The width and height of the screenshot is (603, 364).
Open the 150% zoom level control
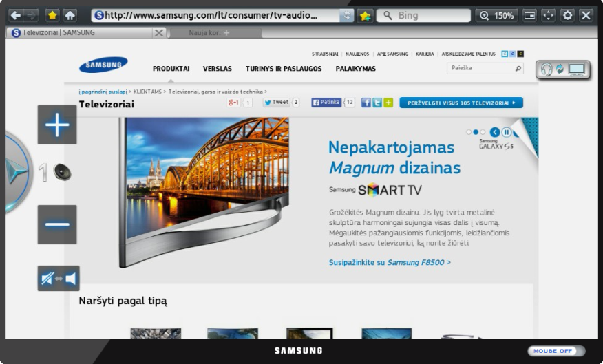[496, 15]
